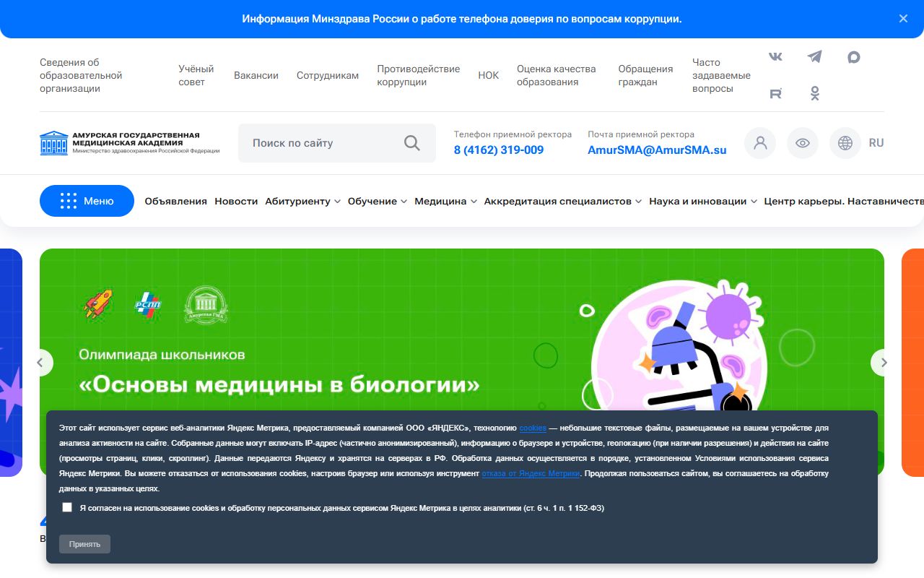Screen dimensions: 924x578
Task: Open the Центр карьеры. Наставничество menu
Action: click(844, 202)
